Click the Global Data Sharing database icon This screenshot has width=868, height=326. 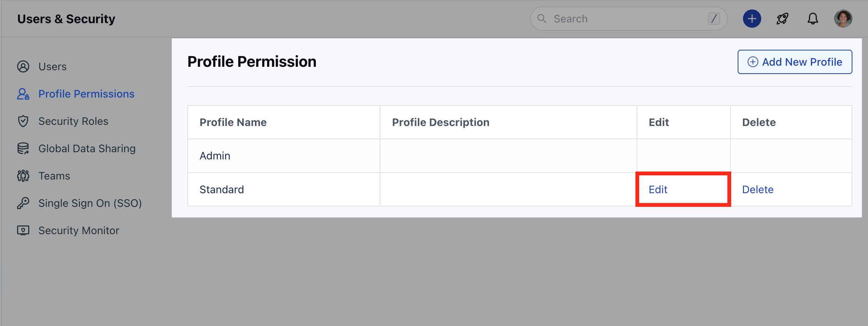pos(23,148)
